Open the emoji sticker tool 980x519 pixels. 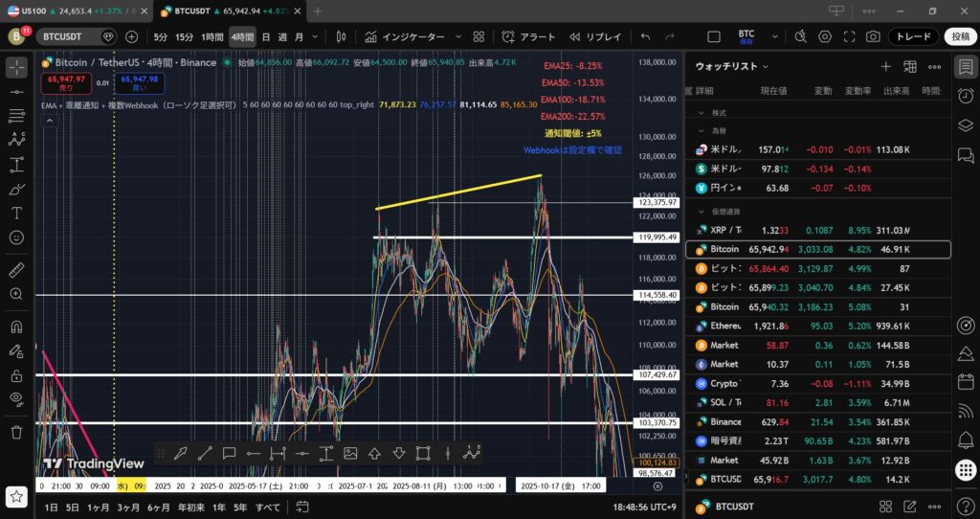16,237
